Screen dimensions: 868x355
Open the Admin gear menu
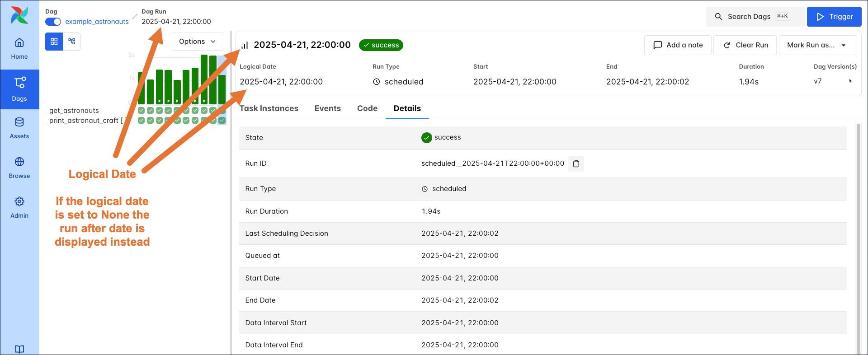[19, 207]
